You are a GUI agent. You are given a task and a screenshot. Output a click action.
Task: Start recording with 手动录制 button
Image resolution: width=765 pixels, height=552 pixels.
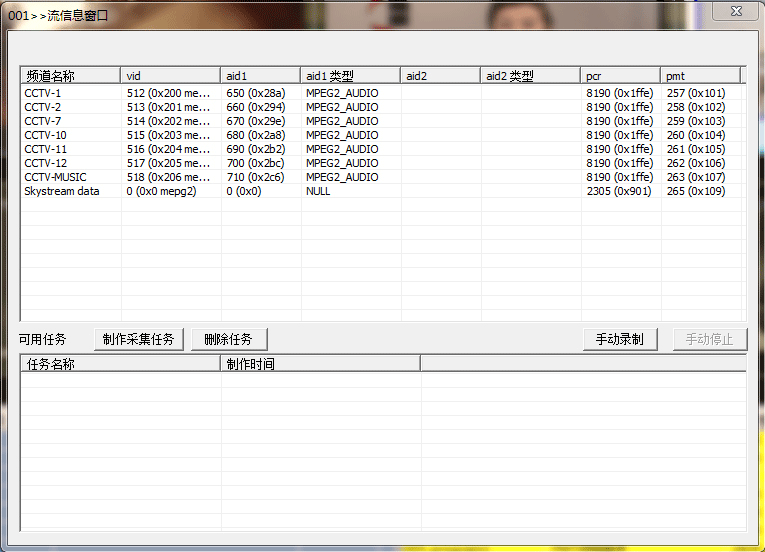point(619,339)
